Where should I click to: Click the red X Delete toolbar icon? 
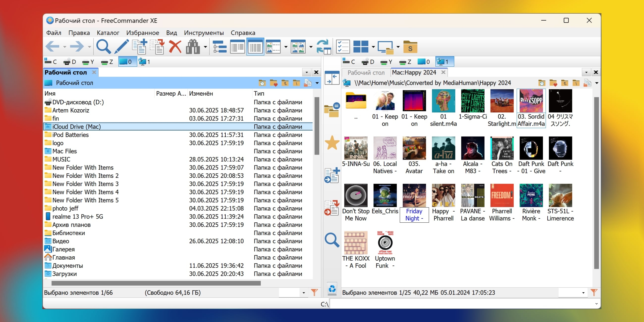point(175,47)
